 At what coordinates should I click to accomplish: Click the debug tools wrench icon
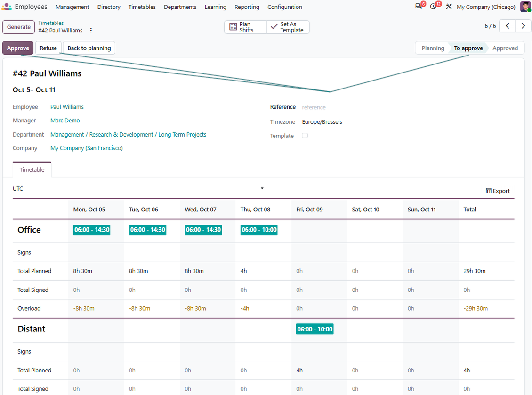[449, 7]
